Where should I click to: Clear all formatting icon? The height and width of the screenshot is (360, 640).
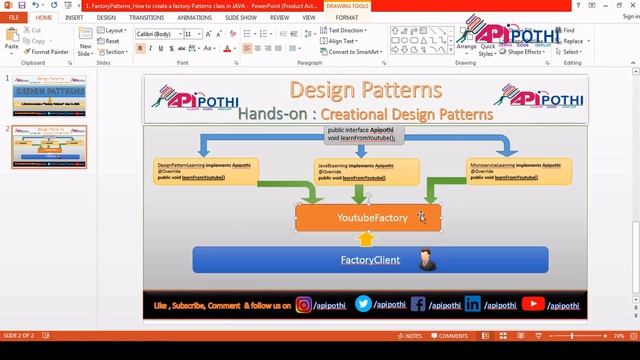tap(233, 34)
